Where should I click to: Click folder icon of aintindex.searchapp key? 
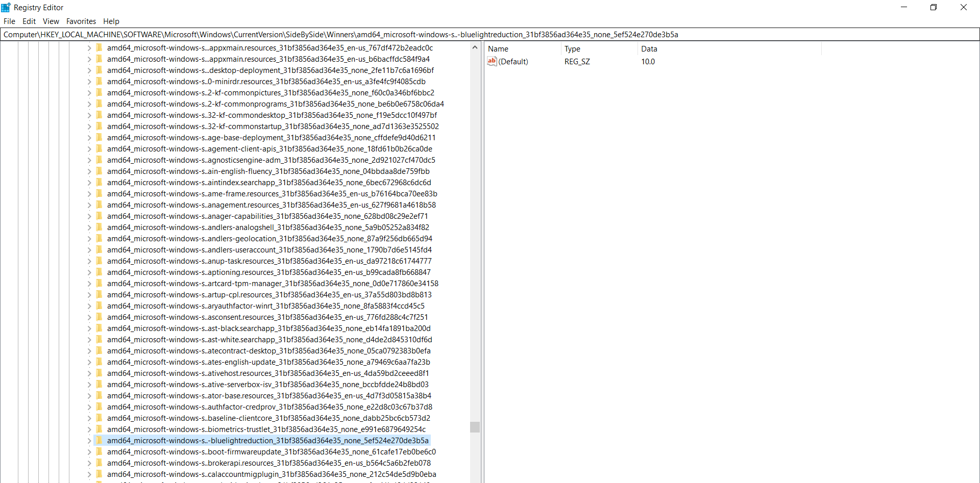click(x=99, y=183)
